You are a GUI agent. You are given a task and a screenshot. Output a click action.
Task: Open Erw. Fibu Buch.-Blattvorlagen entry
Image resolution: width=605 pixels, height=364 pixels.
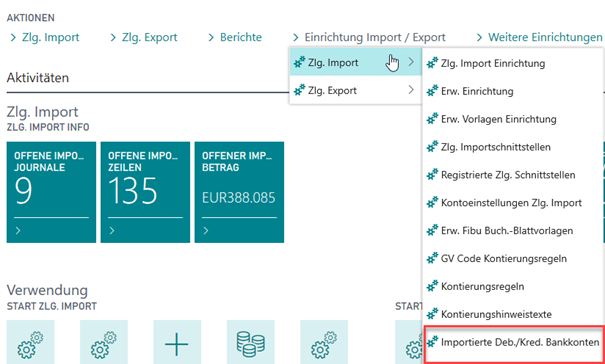click(513, 231)
